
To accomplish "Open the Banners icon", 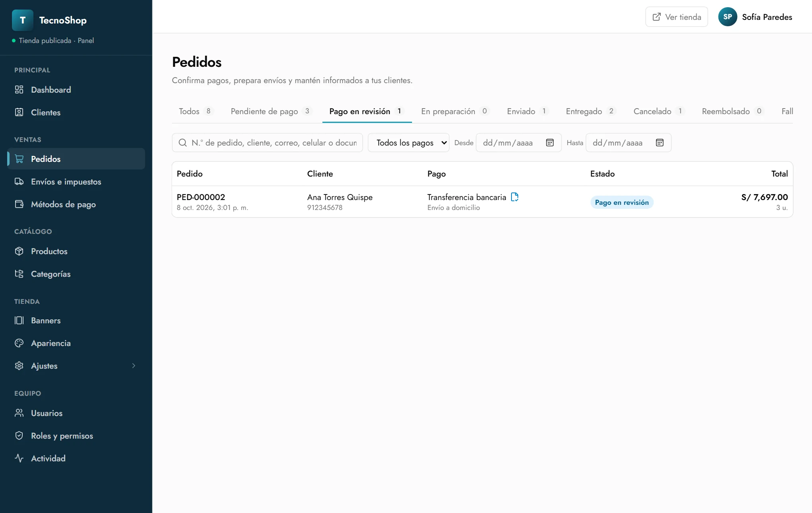I will pyautogui.click(x=19, y=320).
